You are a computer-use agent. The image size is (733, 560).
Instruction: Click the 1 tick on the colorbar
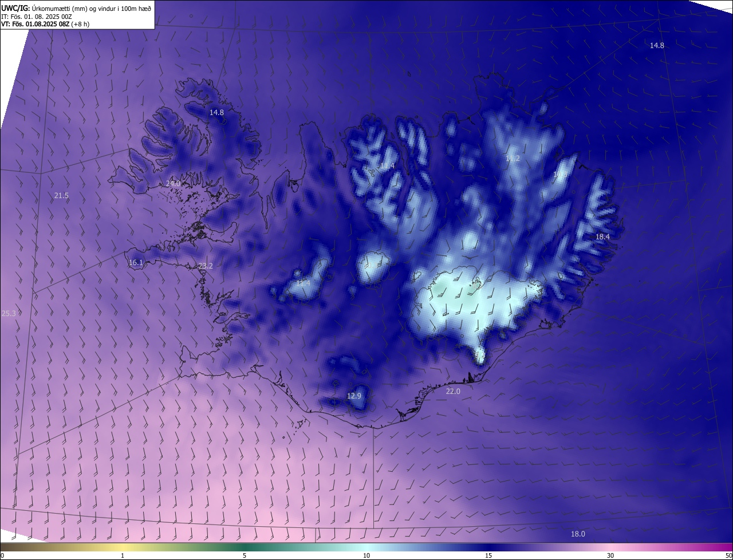tap(123, 555)
